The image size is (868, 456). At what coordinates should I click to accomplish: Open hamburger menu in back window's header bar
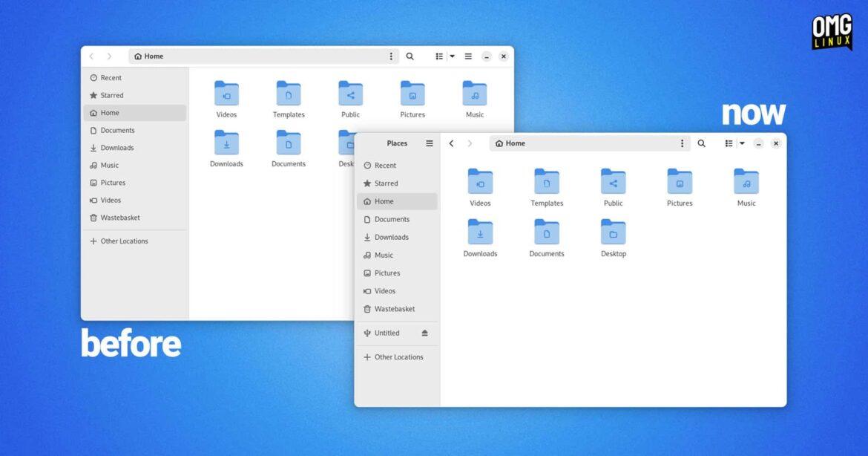pyautogui.click(x=468, y=56)
